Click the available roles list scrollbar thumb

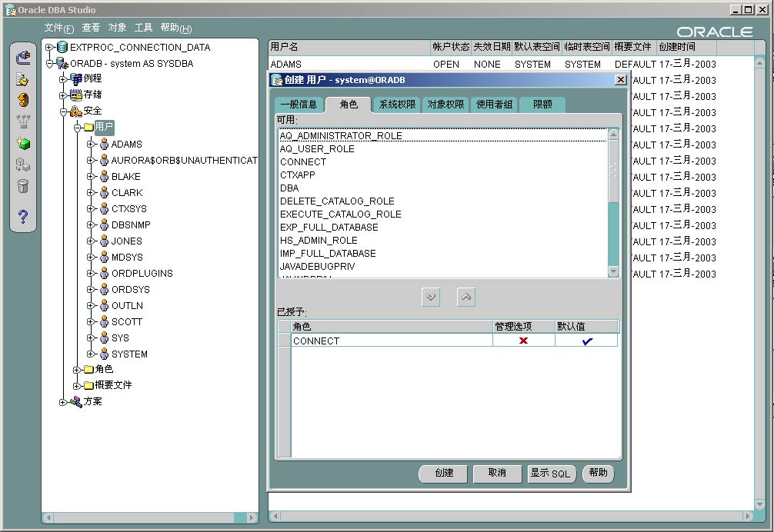(x=613, y=171)
